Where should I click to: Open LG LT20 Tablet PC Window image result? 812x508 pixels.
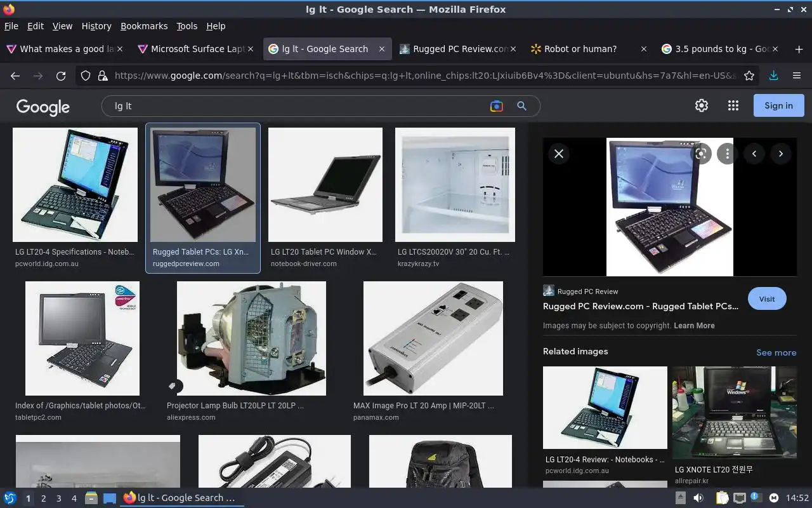click(325, 185)
